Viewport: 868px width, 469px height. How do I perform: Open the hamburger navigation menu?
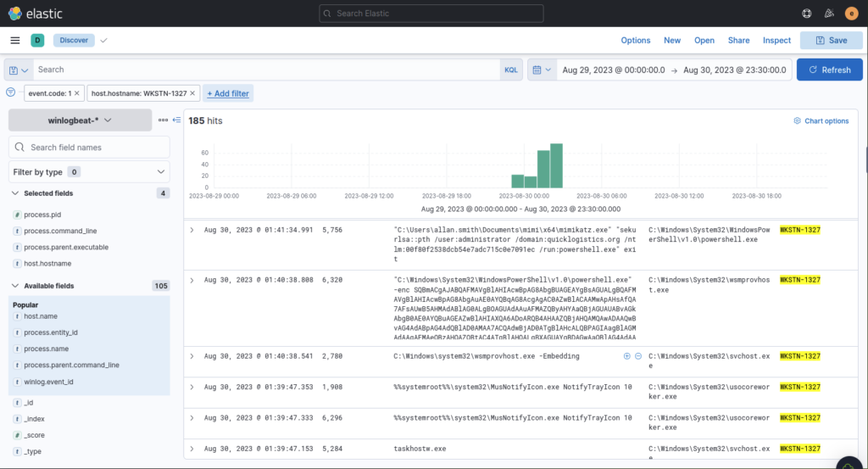pos(15,40)
